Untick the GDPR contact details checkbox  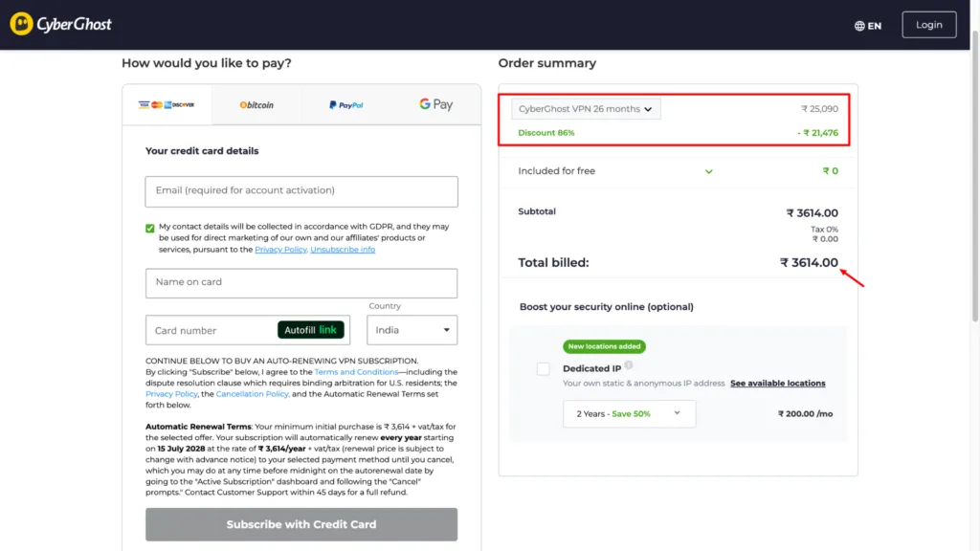coord(150,228)
